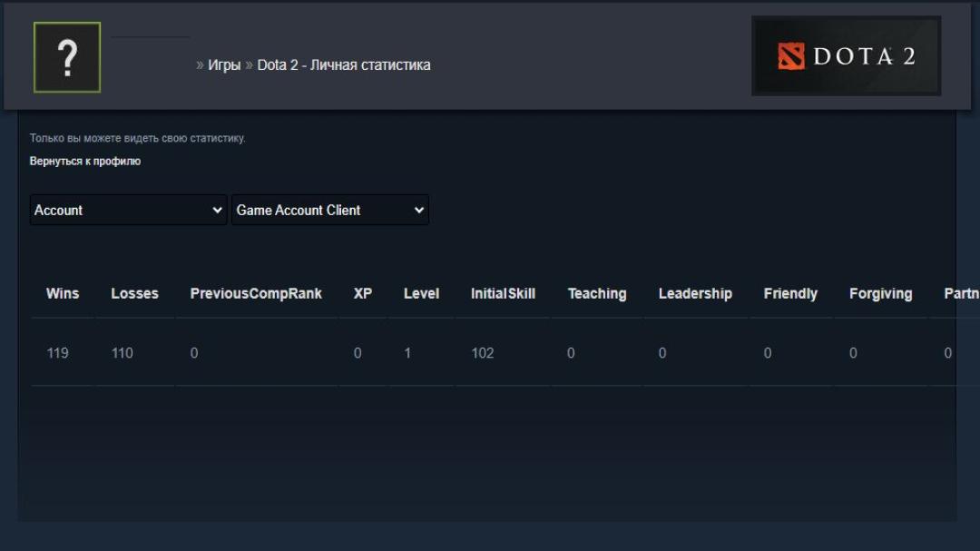Click the Leadership value 0
Viewport: 980px width, 551px height.
click(x=662, y=353)
